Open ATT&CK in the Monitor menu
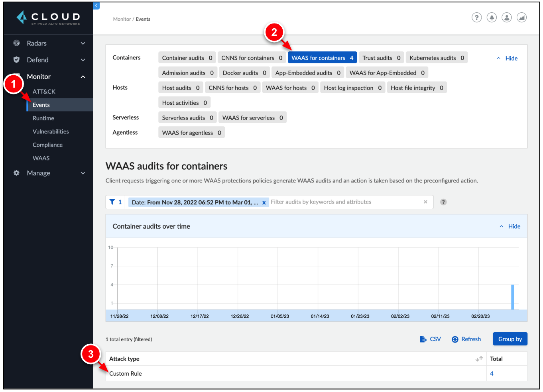The height and width of the screenshot is (392, 543). [44, 92]
